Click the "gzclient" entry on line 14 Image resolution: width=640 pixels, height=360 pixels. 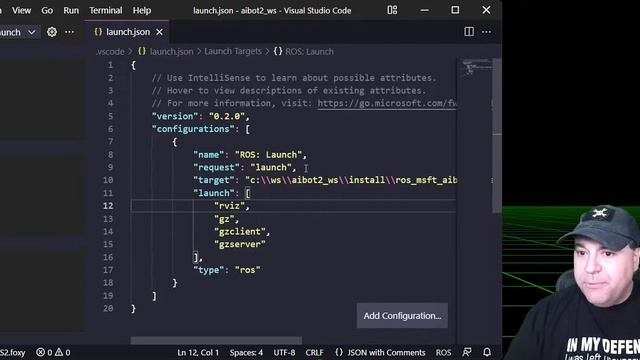coord(240,231)
